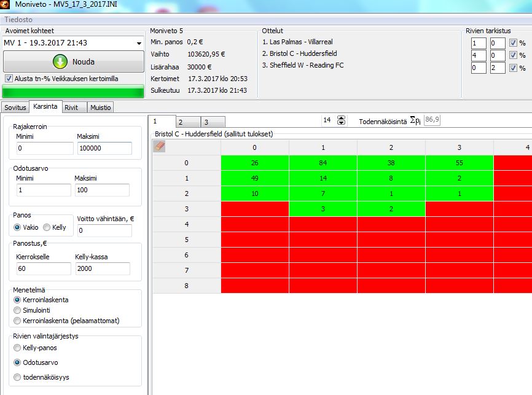Click the Kelly-kassa field with 2000
This screenshot has height=395, width=532.
click(x=102, y=269)
